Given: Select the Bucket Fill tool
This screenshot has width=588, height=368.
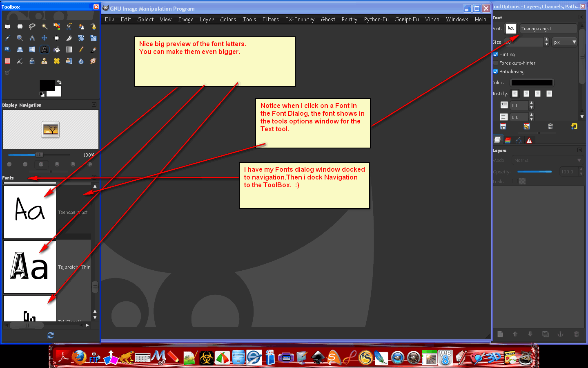Looking at the screenshot, I should (x=57, y=49).
